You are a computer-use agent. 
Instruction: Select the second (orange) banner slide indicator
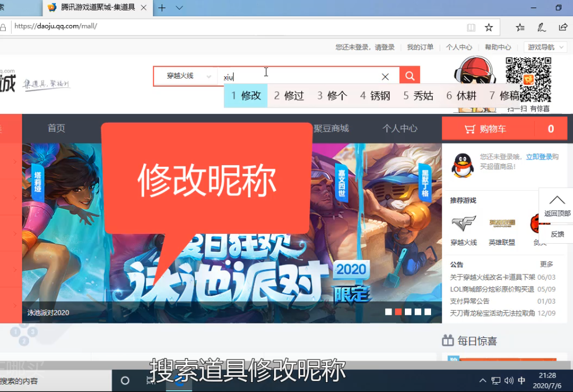click(x=398, y=312)
